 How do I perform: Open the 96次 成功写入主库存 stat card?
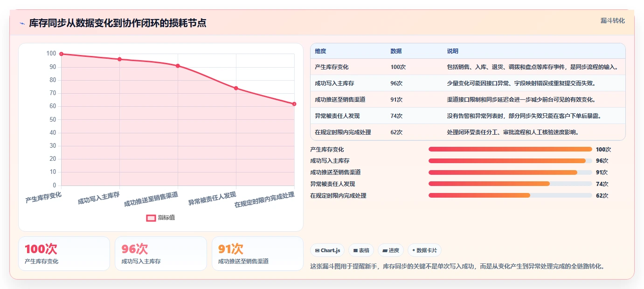(161, 254)
